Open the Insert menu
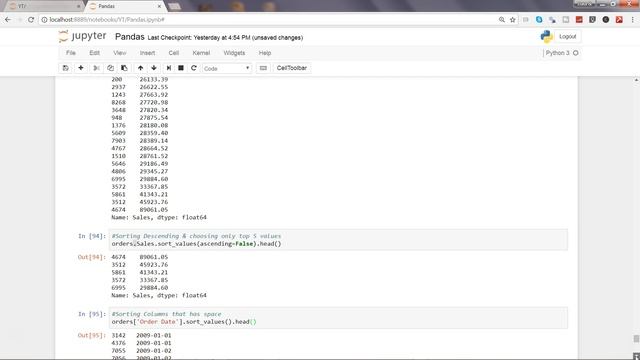Image resolution: width=640 pixels, height=360 pixels. coord(147,53)
